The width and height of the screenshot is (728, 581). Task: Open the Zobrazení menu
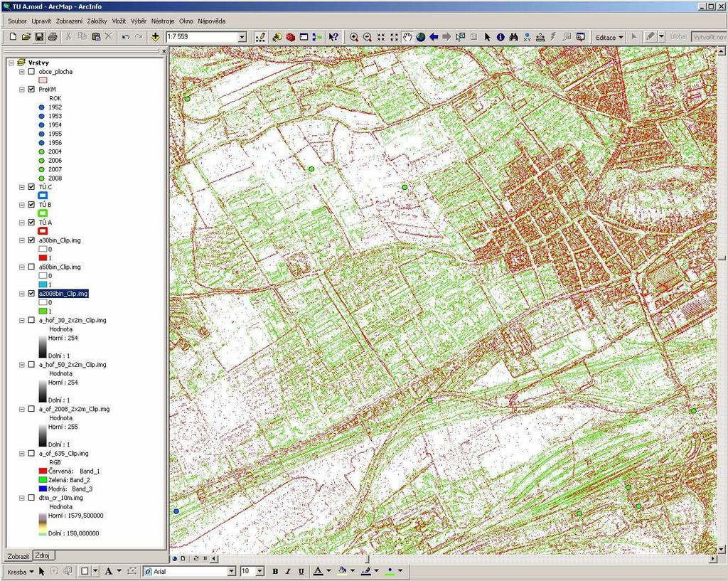pos(69,21)
